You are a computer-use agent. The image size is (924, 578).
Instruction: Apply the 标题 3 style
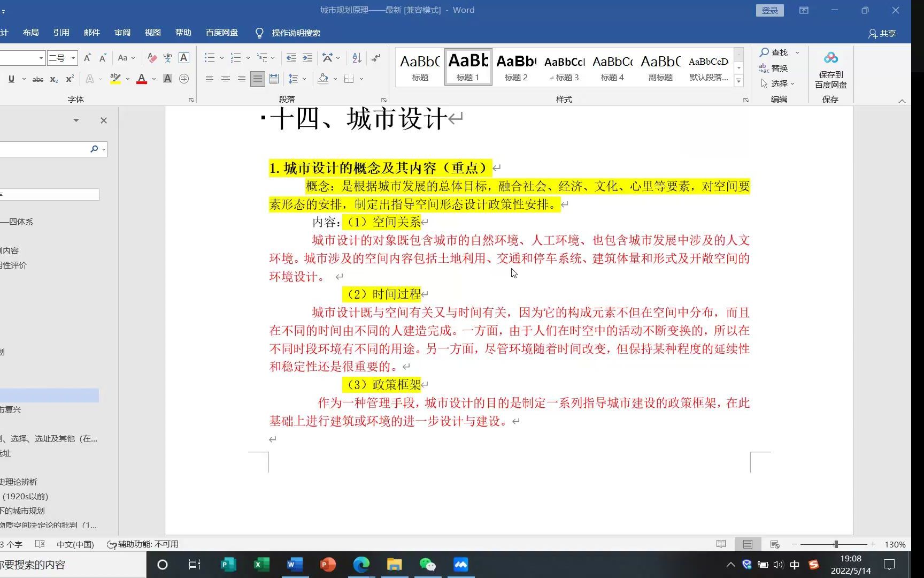click(x=565, y=66)
